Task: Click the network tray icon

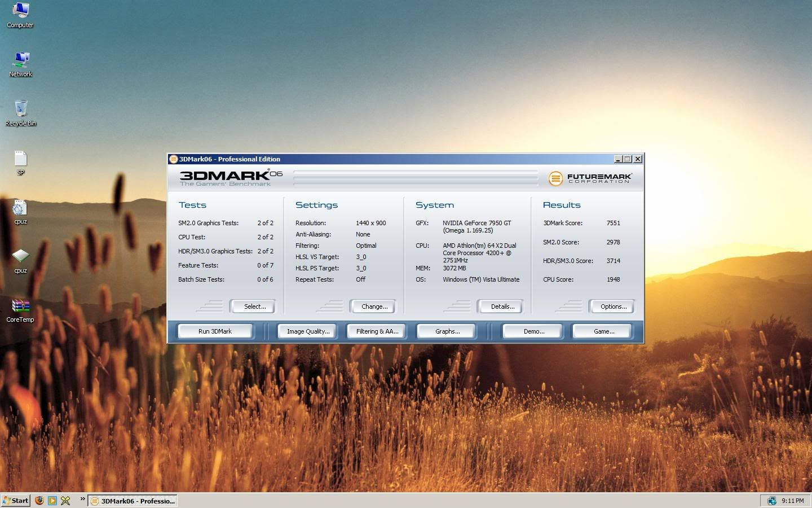Action: point(772,501)
